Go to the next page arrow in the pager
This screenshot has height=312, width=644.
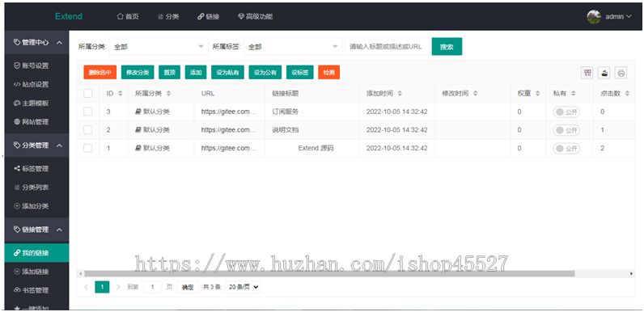coord(118,287)
